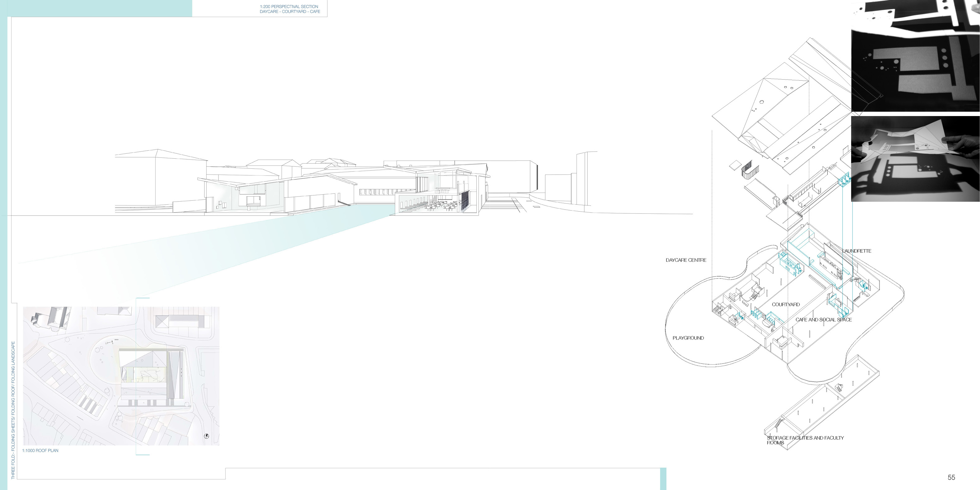Click the PLAYGROUND label

coord(688,338)
